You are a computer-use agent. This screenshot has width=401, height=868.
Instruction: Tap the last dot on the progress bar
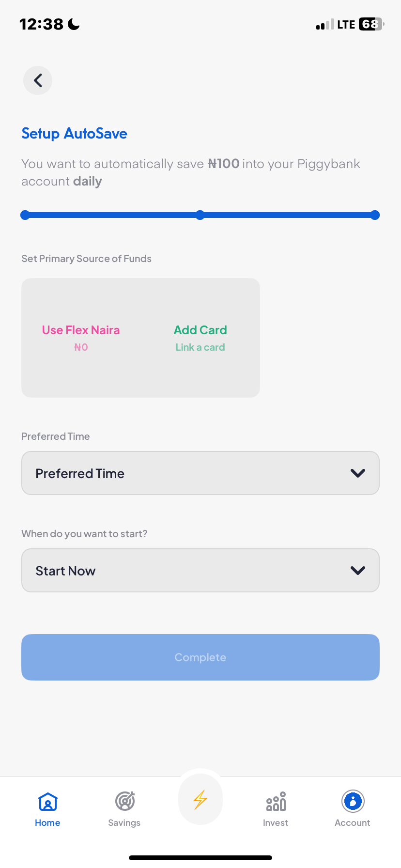coord(375,215)
